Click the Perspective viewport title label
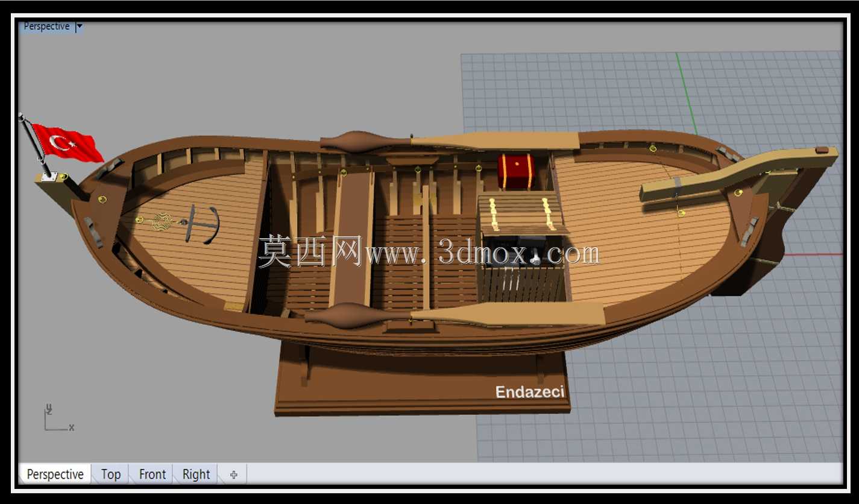The width and height of the screenshot is (859, 504). [x=46, y=27]
